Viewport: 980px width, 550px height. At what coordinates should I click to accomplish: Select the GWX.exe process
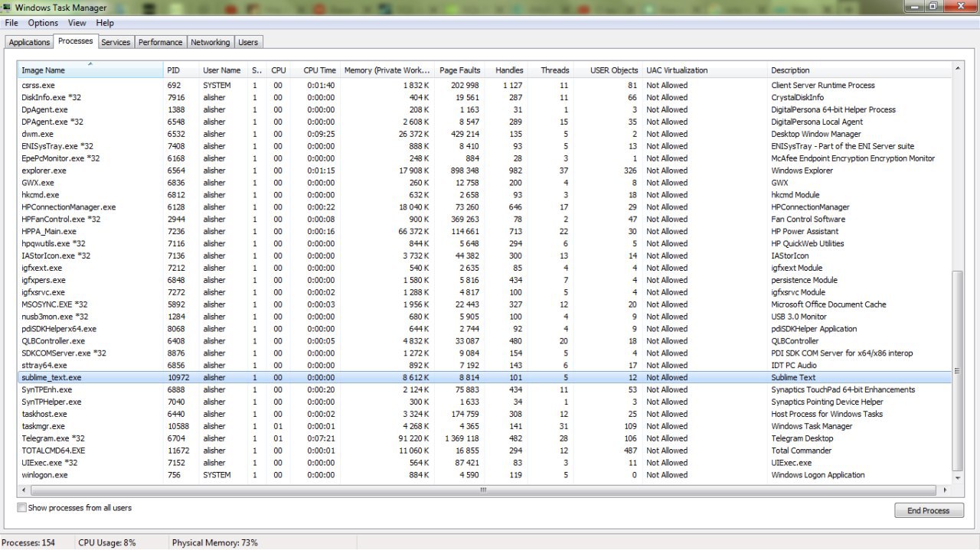(x=485, y=183)
